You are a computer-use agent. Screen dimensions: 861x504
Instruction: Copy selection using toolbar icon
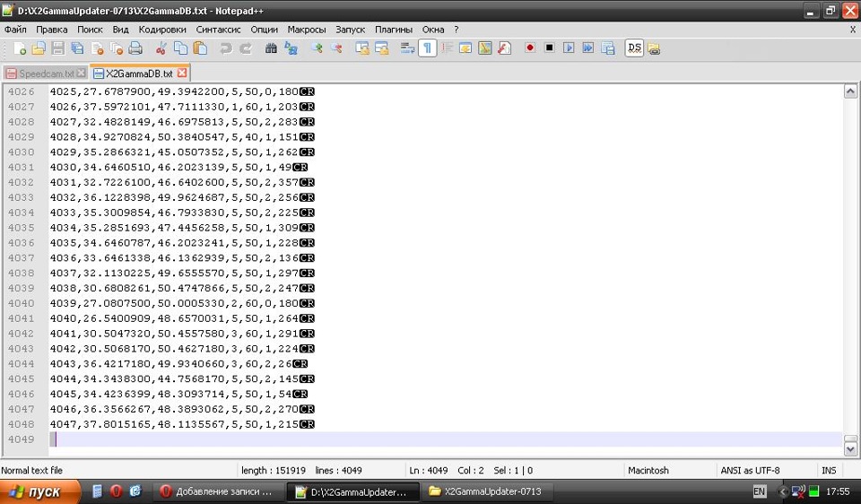coord(180,48)
